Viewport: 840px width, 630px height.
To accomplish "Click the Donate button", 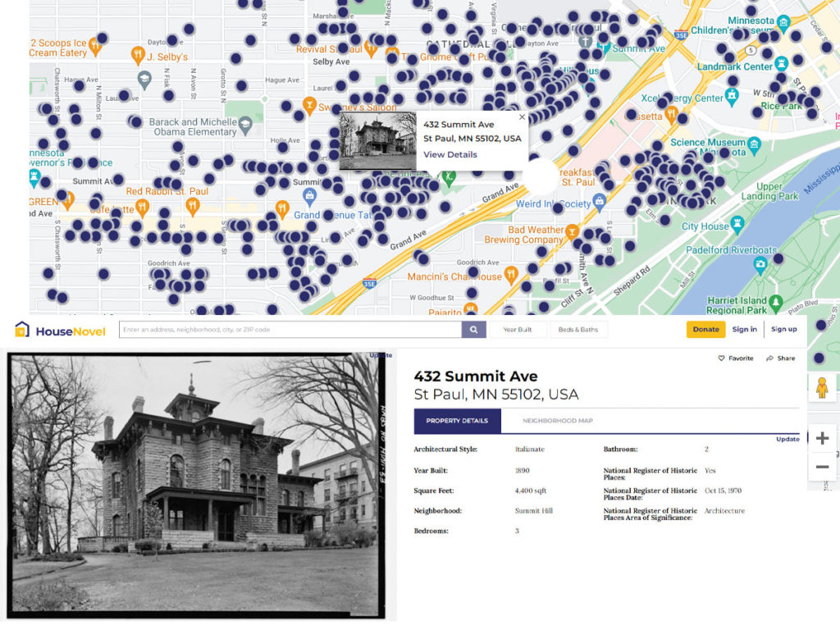I will [x=705, y=329].
